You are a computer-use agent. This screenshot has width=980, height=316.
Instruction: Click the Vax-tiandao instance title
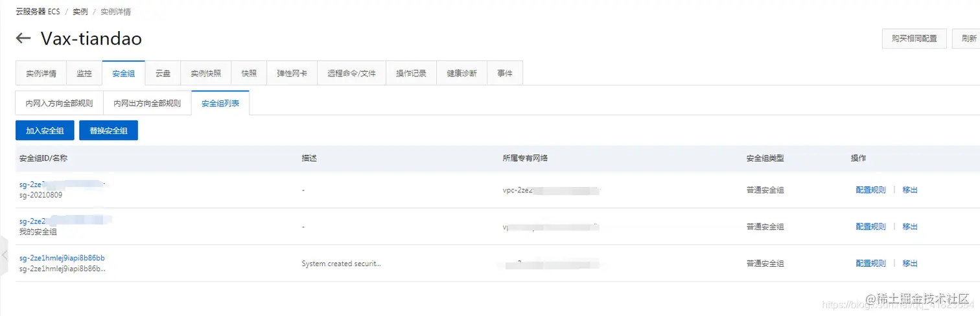click(x=91, y=38)
